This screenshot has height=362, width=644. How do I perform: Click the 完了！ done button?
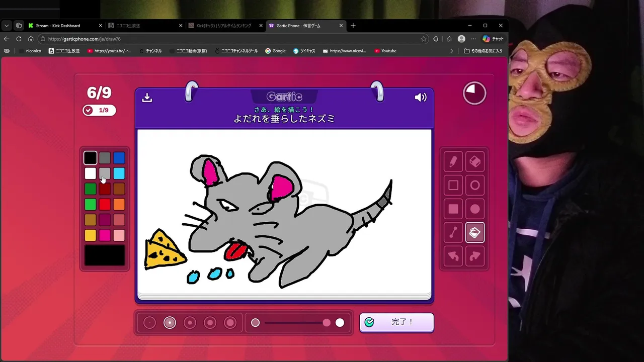pyautogui.click(x=396, y=322)
